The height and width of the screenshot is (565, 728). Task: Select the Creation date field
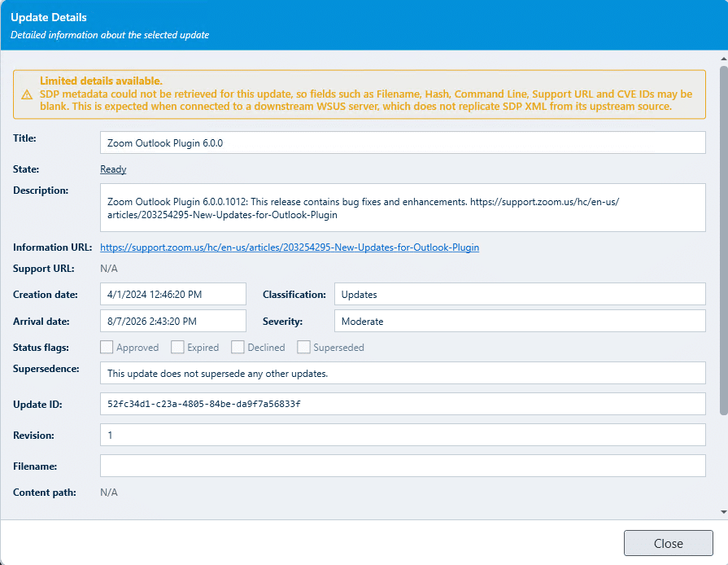tap(173, 294)
